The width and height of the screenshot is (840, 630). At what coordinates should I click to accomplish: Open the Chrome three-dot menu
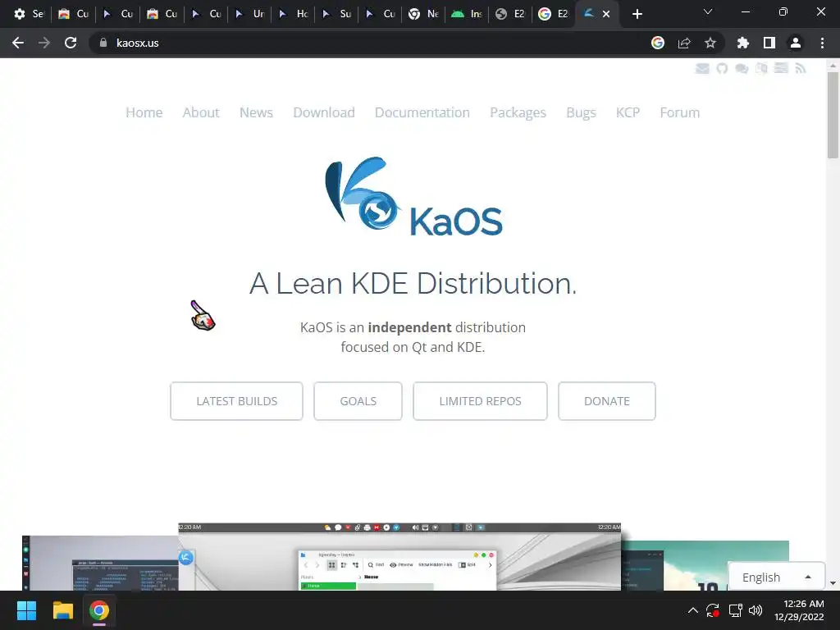(822, 43)
